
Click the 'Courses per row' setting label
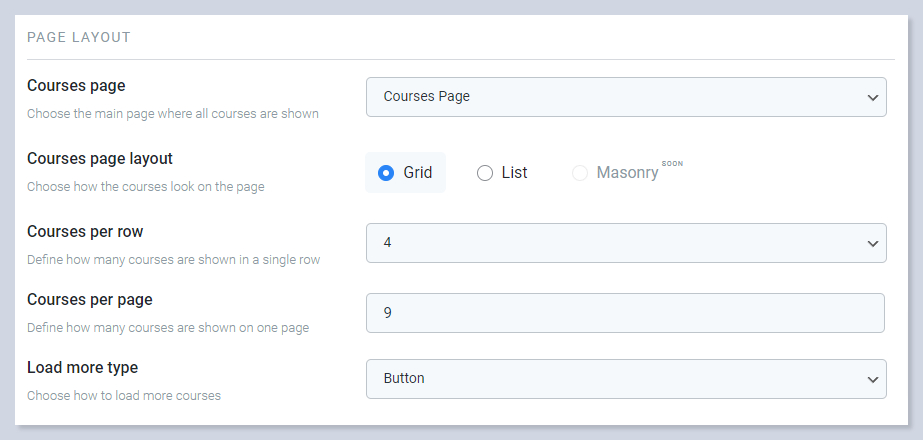(x=85, y=231)
